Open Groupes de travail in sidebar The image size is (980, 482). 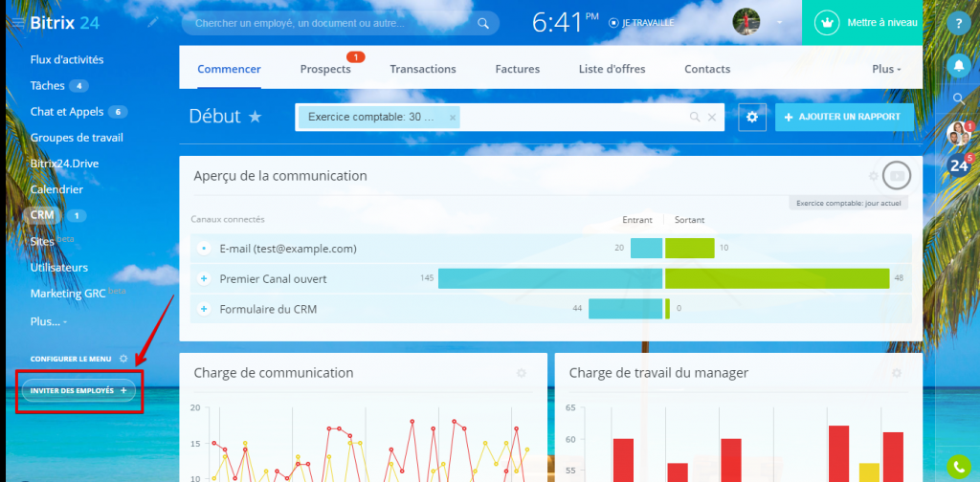77,138
